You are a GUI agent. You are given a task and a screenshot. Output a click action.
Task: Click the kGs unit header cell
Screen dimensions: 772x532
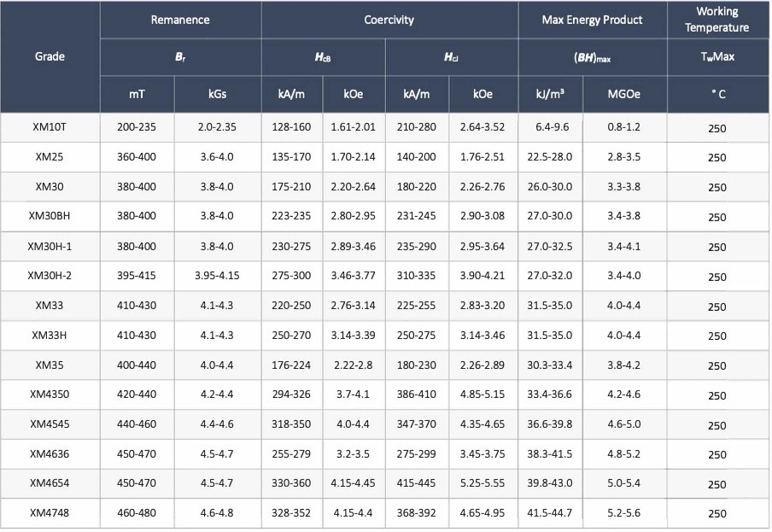pos(217,95)
